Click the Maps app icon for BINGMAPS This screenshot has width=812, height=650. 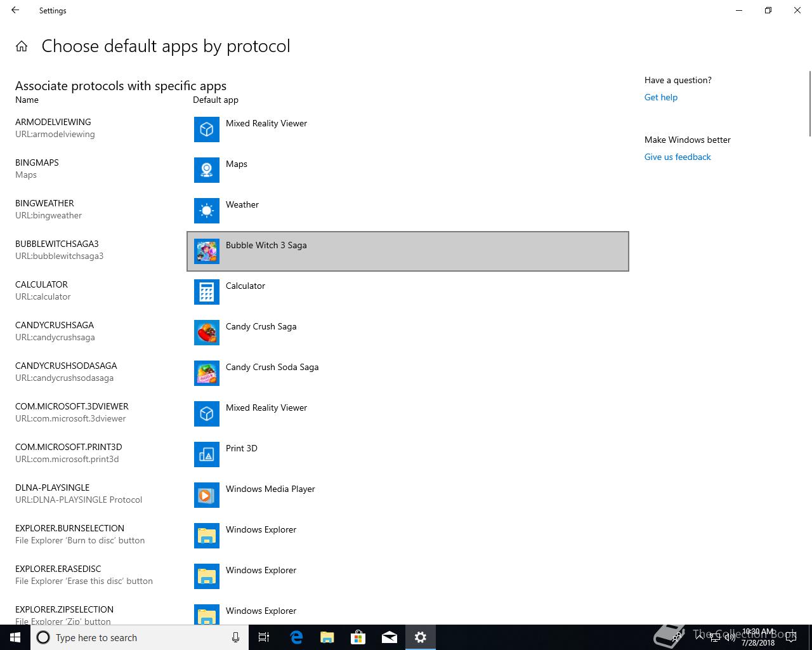207,170
